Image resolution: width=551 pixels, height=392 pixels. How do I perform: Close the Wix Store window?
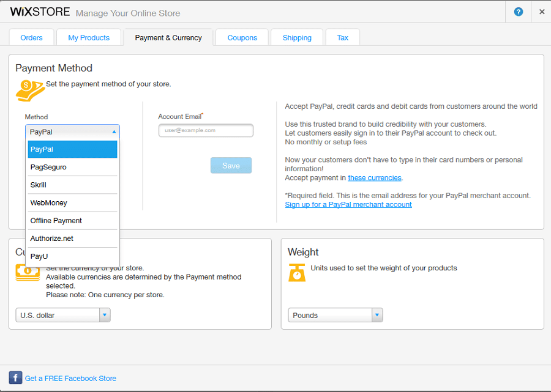pyautogui.click(x=542, y=12)
